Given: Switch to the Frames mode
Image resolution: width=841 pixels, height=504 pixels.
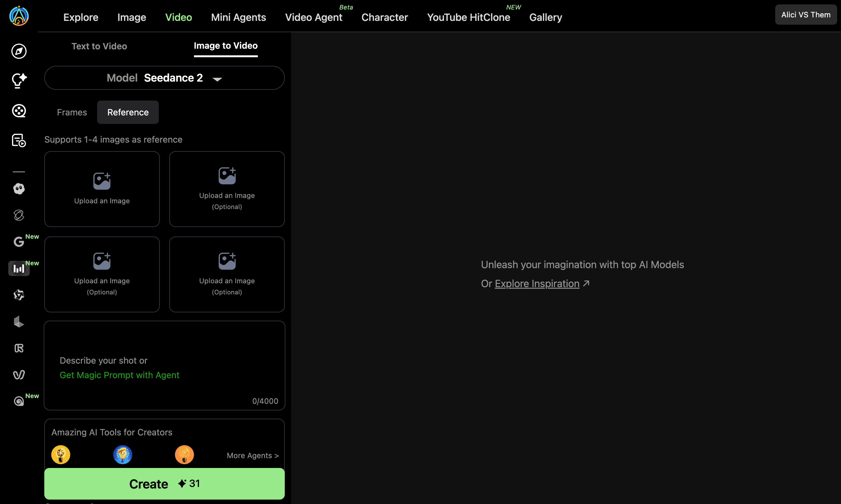Looking at the screenshot, I should click(72, 112).
